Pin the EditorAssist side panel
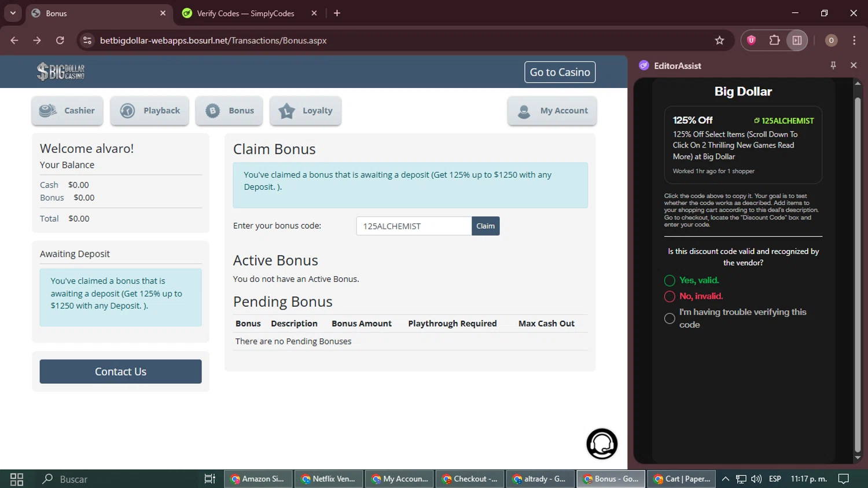The width and height of the screenshot is (868, 488). click(x=833, y=65)
